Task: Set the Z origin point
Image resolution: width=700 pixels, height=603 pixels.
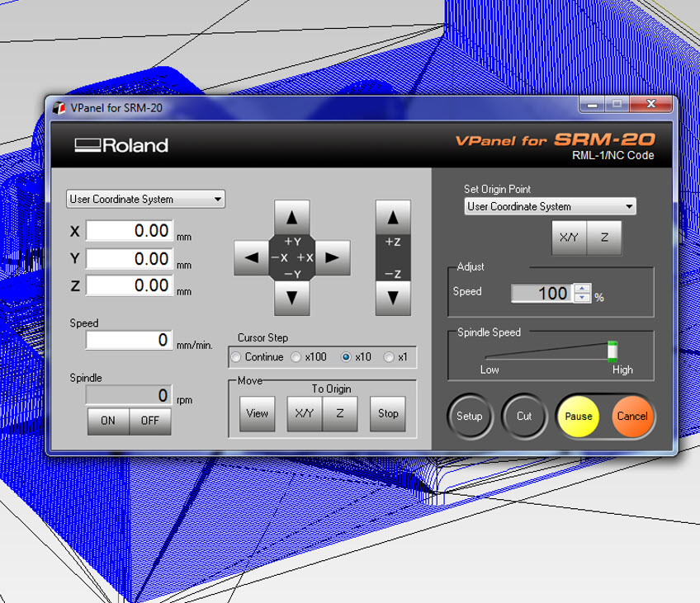Action: [604, 238]
